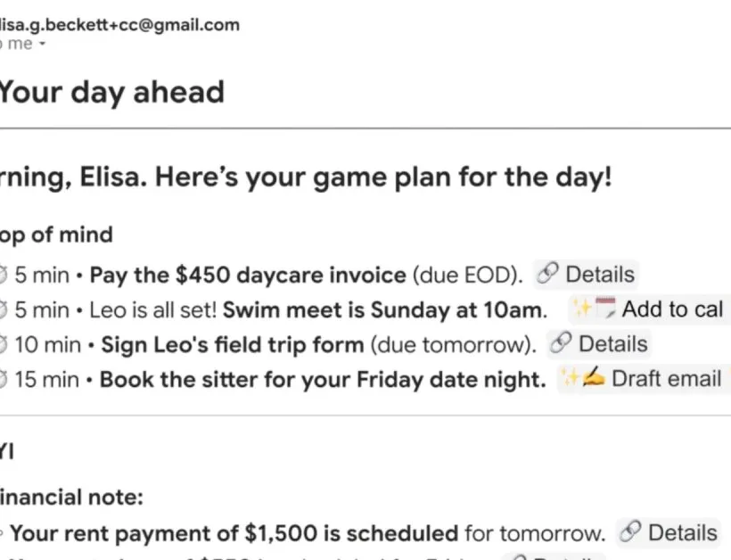Screen dimensions: 731x560
Task: Click "Book the sitter for your Friday date night"
Action: point(323,379)
